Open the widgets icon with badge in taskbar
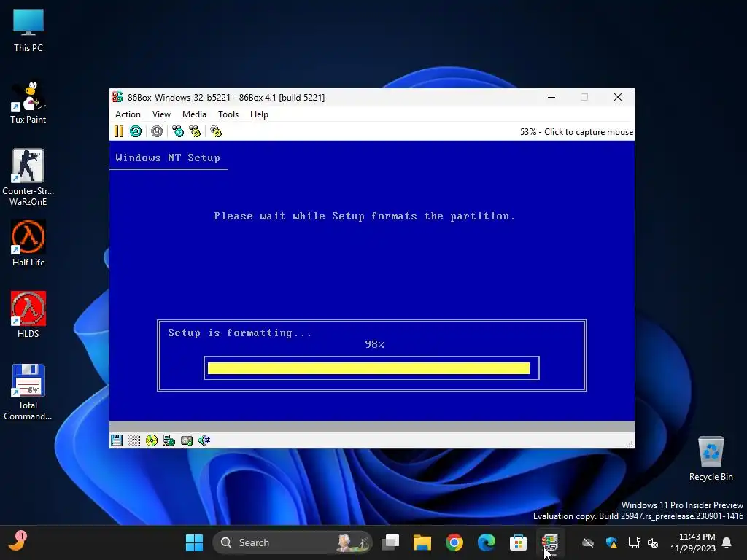This screenshot has height=560, width=747. point(18,541)
